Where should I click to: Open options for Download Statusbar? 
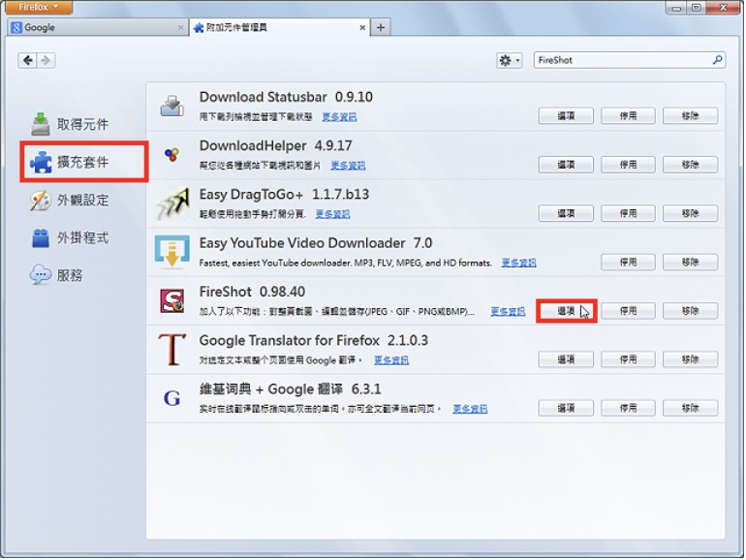coord(566,115)
